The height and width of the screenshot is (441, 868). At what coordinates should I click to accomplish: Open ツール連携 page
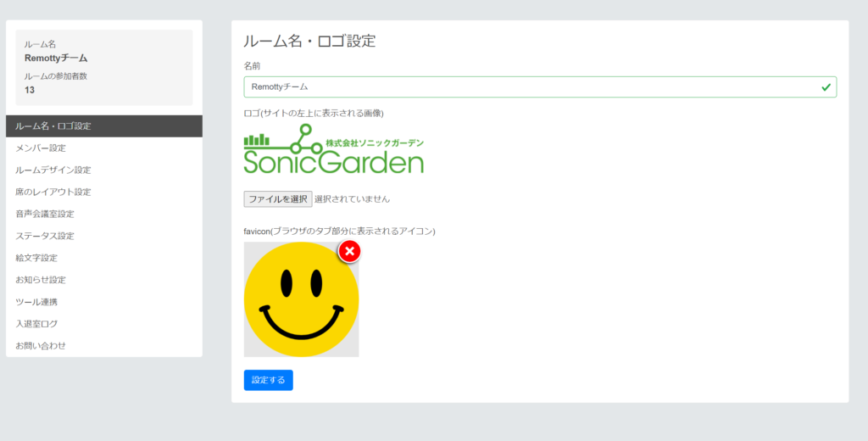coord(104,302)
